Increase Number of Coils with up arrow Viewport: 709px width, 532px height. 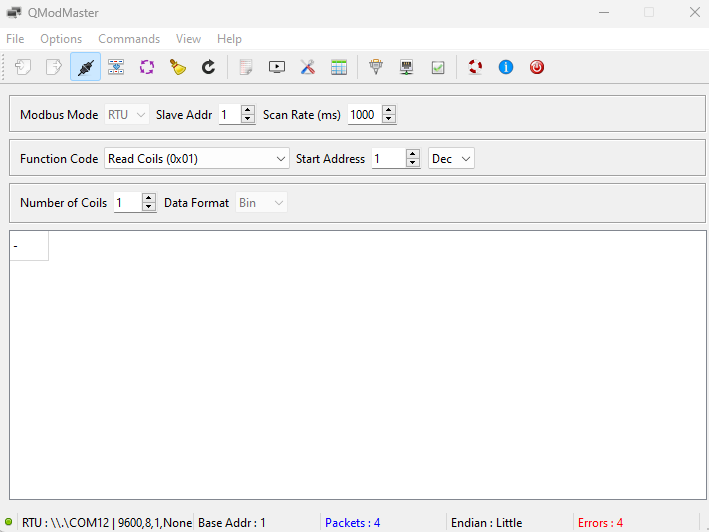[x=148, y=198]
